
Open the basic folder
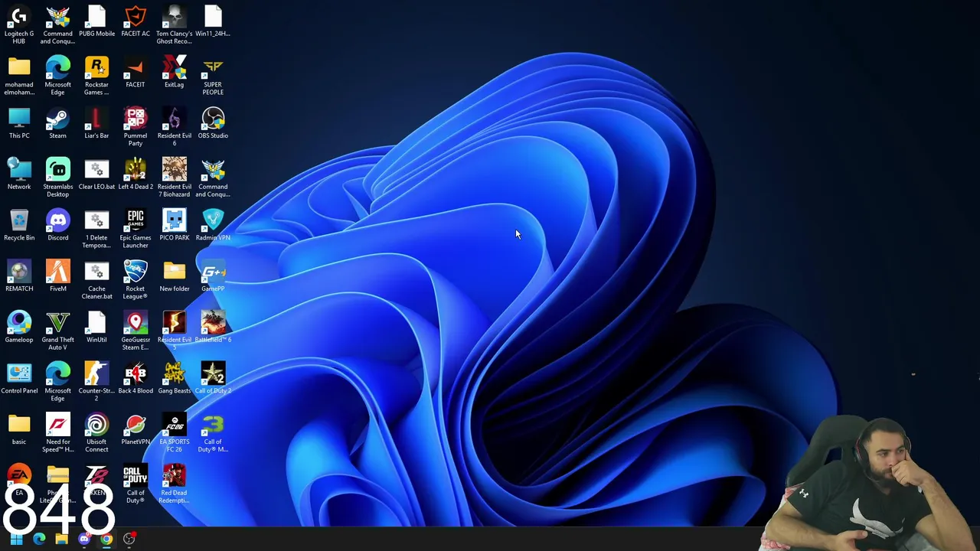coord(19,429)
